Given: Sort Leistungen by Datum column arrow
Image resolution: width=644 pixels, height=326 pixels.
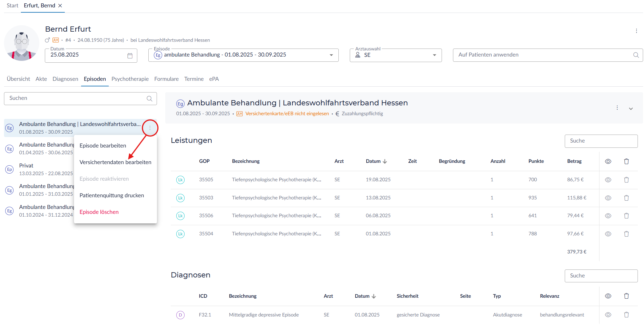Looking at the screenshot, I should 385,161.
